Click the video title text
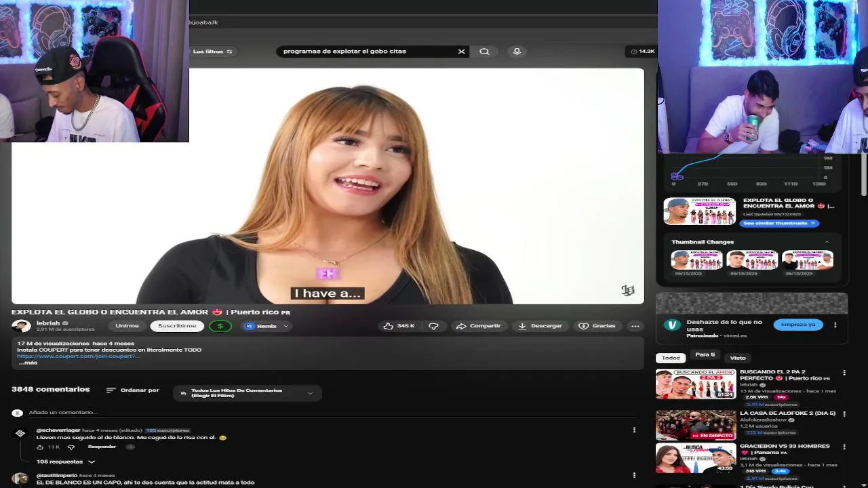This screenshot has height=488, width=868. point(151,312)
